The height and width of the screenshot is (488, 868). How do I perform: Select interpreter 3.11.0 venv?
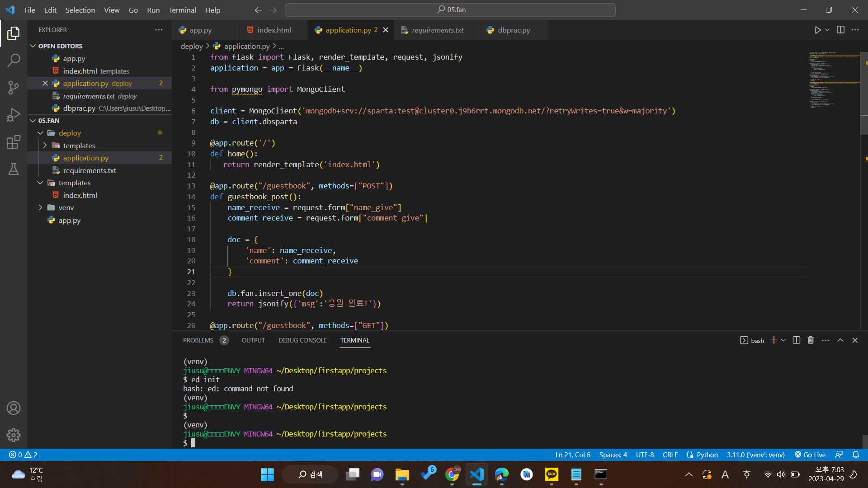[755, 455]
